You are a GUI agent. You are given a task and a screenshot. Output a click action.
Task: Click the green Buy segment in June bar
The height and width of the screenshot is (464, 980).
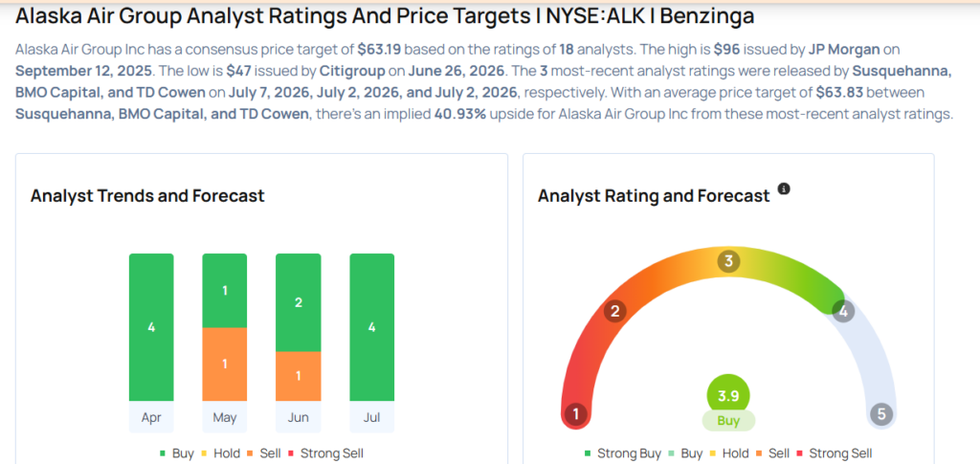299,302
